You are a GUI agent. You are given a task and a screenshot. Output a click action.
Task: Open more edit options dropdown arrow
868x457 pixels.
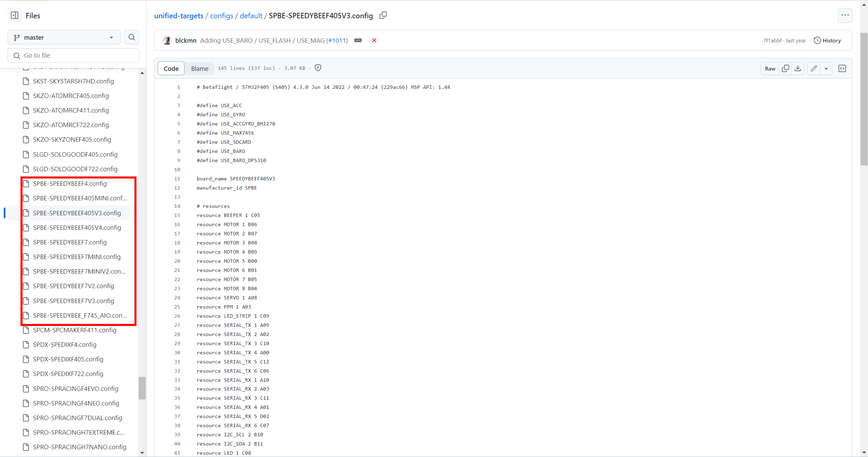[x=826, y=68]
